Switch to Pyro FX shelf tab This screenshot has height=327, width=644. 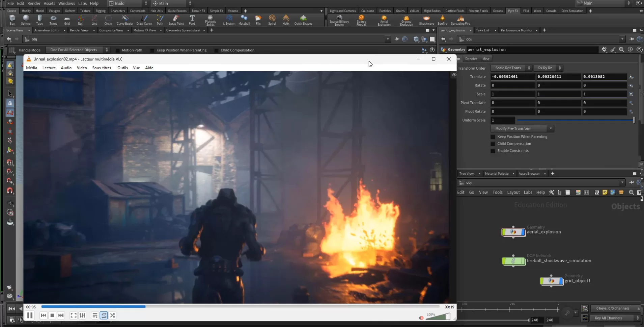[513, 11]
